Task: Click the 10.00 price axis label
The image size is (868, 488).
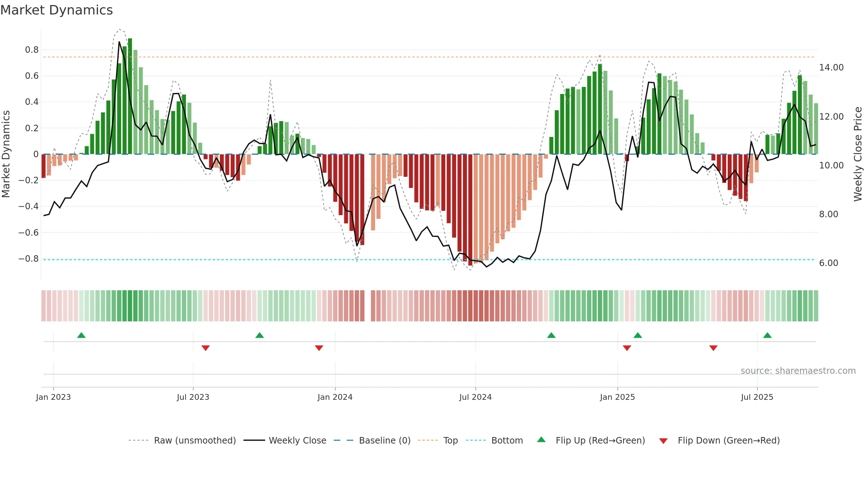Action: pyautogui.click(x=831, y=165)
